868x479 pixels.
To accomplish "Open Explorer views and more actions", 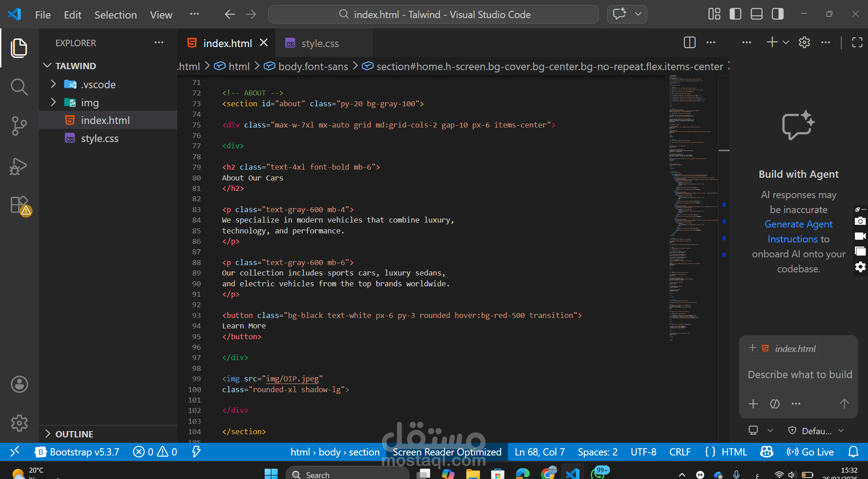I will (x=159, y=43).
